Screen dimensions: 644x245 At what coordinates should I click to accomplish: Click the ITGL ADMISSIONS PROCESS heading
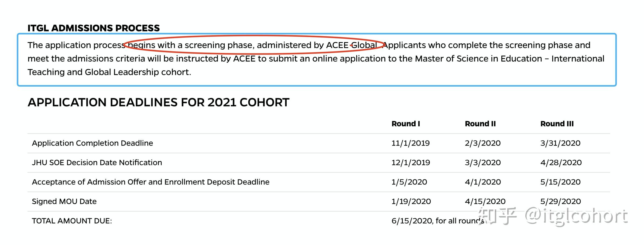(x=93, y=28)
